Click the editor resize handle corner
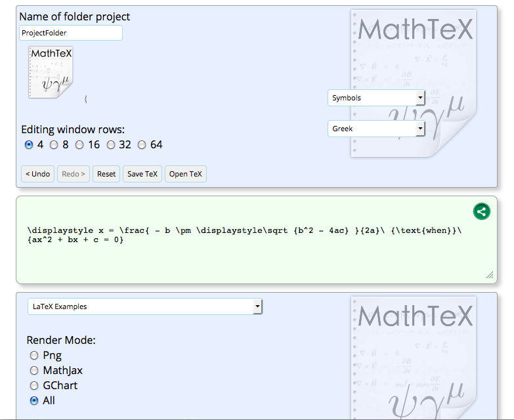Image resolution: width=514 pixels, height=420 pixels. pos(490,275)
